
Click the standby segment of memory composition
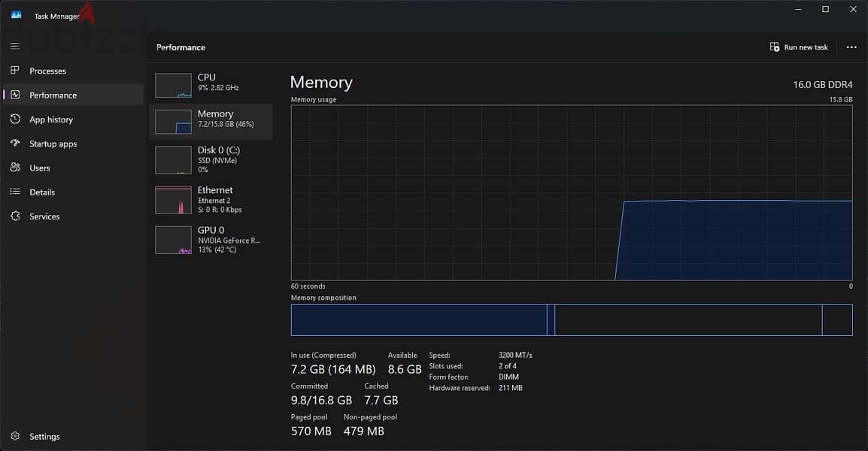tap(688, 320)
